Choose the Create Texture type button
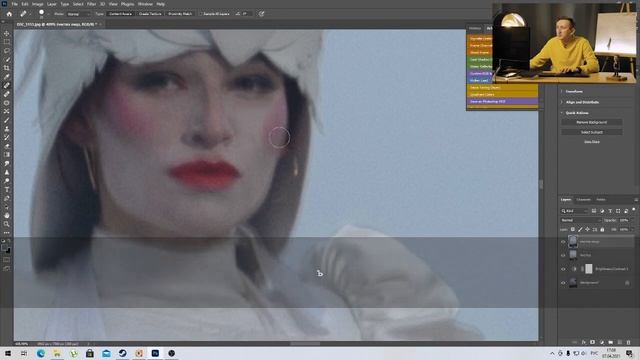This screenshot has width=640, height=360. [x=150, y=14]
